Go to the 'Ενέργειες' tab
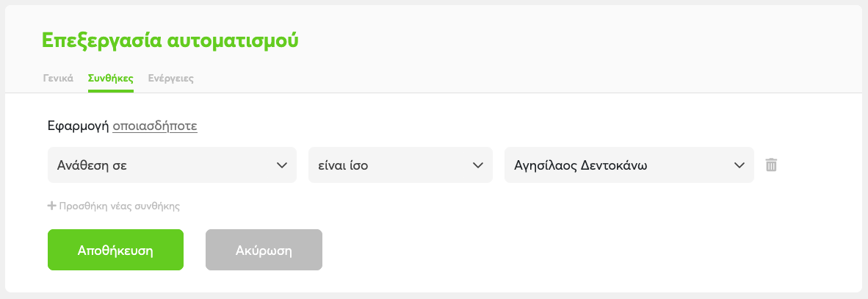 pos(171,78)
